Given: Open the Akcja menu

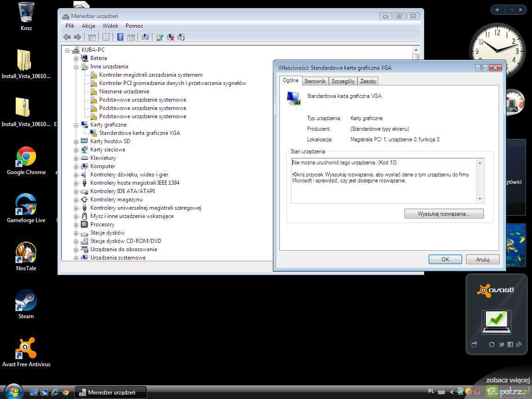Looking at the screenshot, I should coord(88,26).
